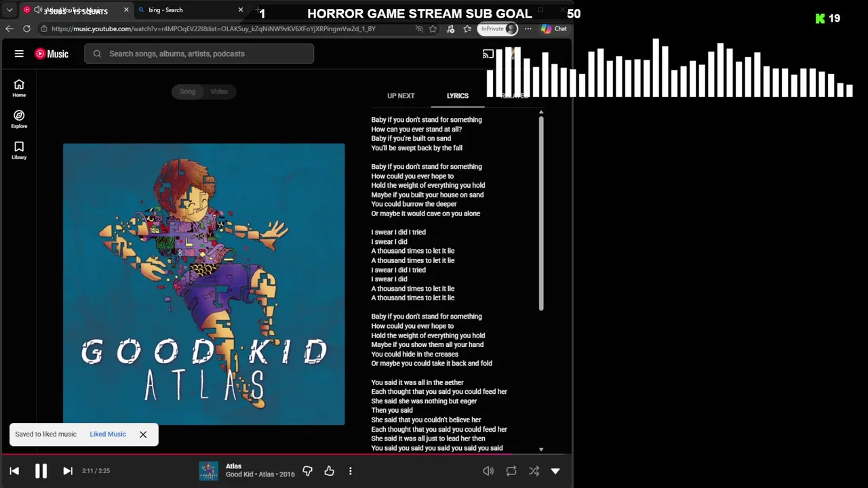Switch to Video mode

click(219, 91)
